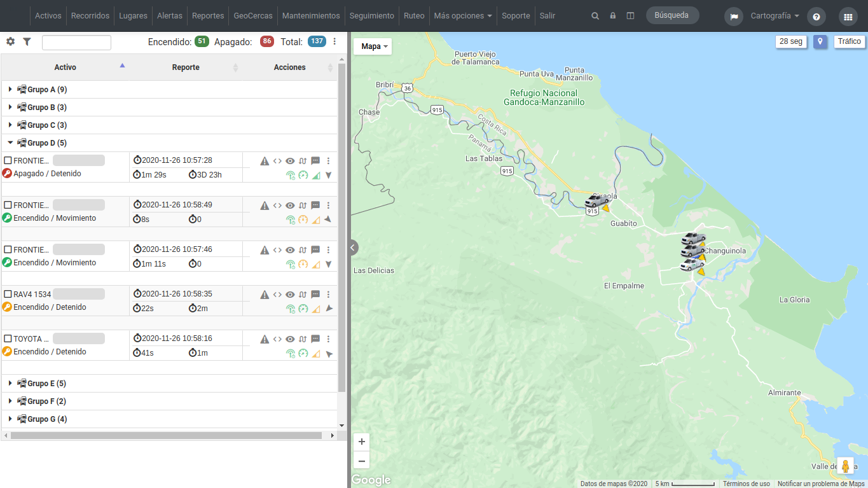The height and width of the screenshot is (488, 868).
Task: Collapse side panel with the arrow handle
Action: click(x=353, y=247)
